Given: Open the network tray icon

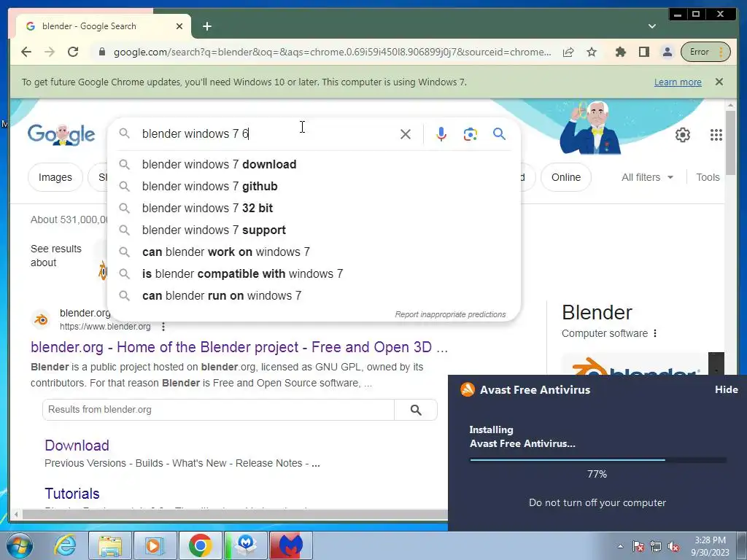Looking at the screenshot, I should tap(656, 546).
